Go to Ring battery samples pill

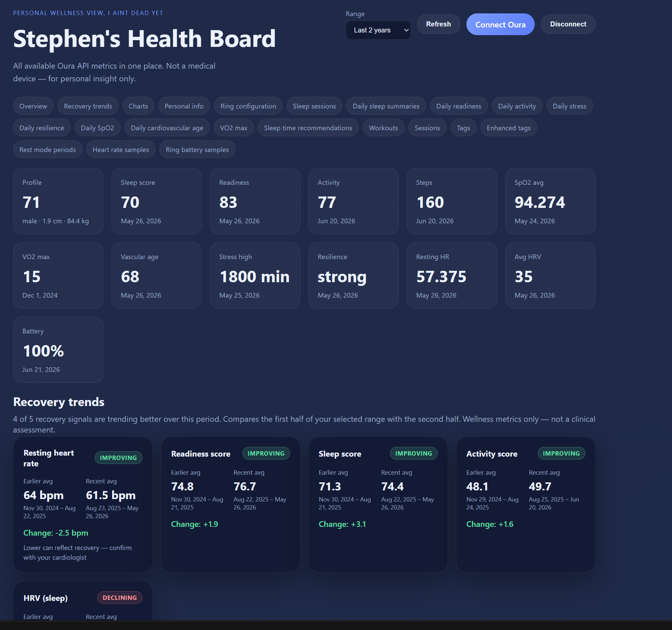point(197,149)
